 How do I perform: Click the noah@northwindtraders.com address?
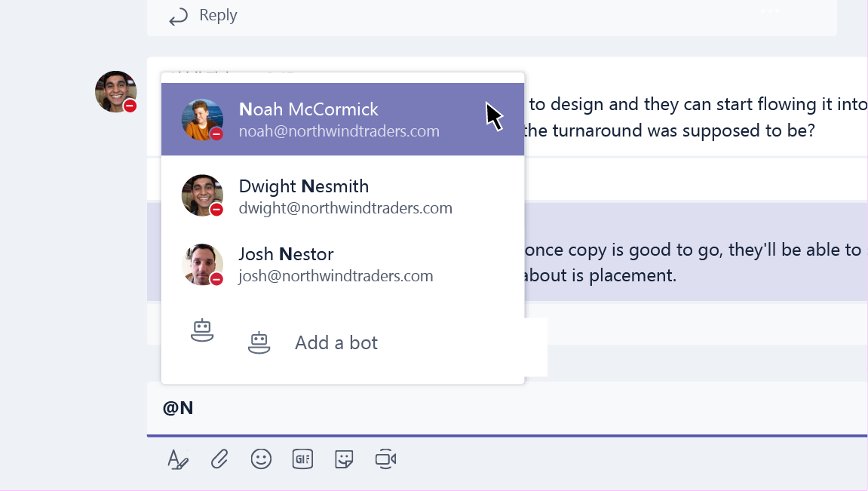pos(339,132)
